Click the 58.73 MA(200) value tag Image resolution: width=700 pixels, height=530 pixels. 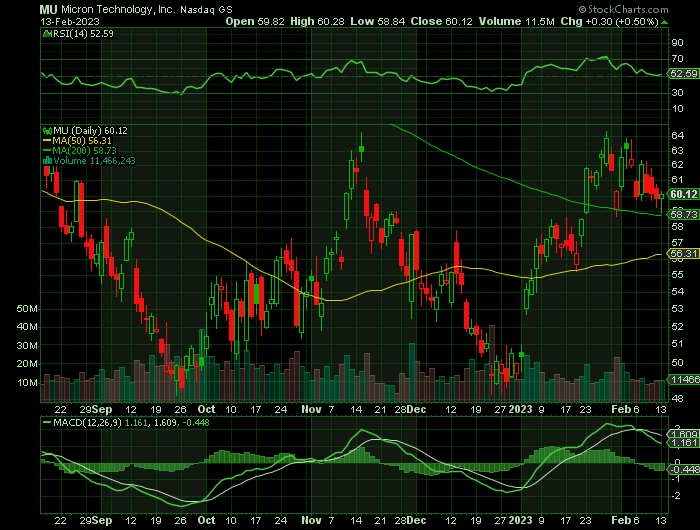(x=682, y=214)
